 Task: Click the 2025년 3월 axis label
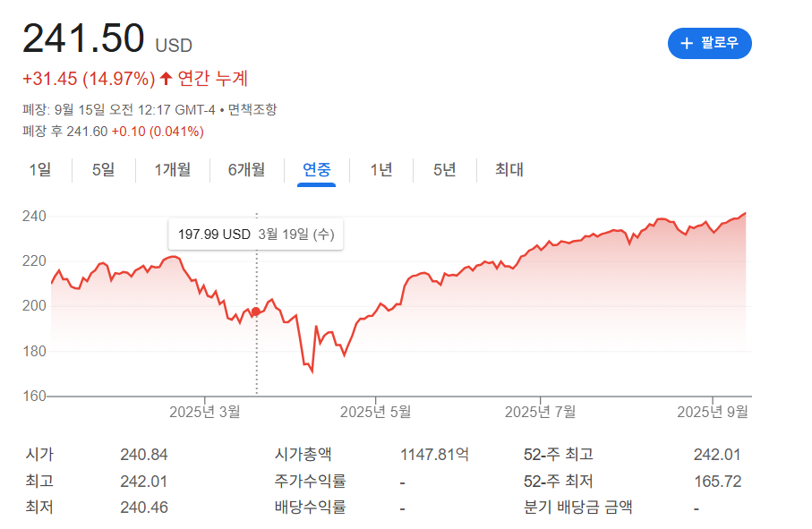[203, 411]
